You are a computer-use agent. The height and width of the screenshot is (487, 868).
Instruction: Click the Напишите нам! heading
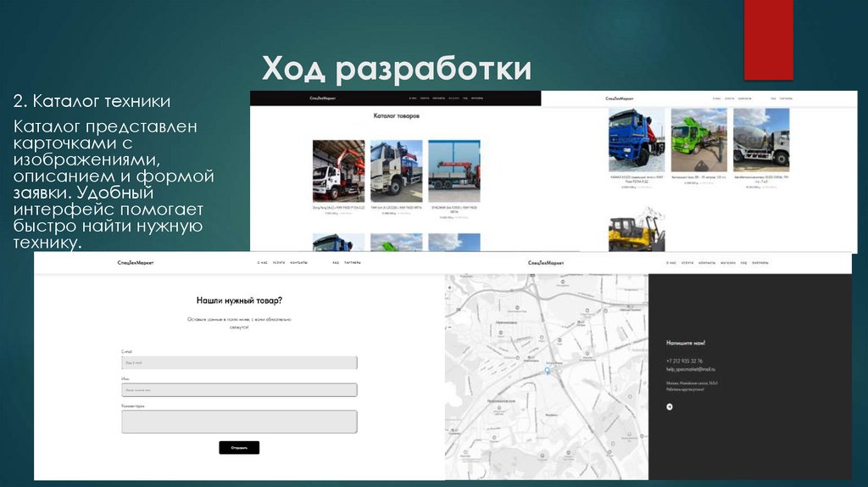pos(685,343)
